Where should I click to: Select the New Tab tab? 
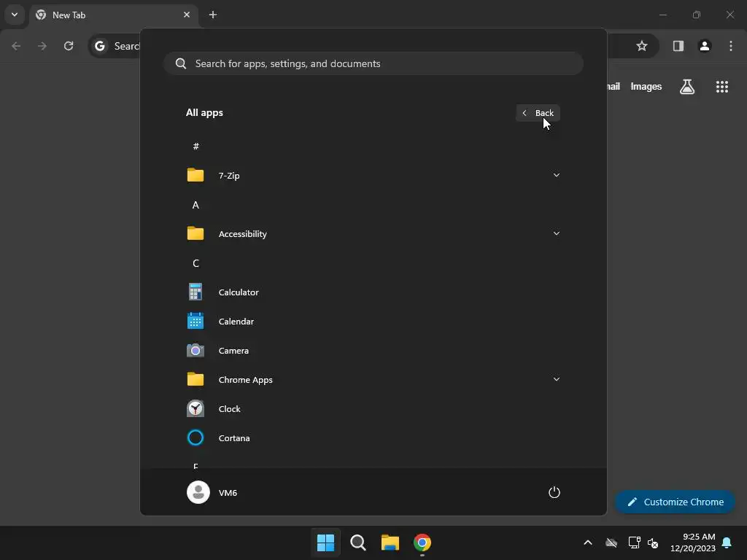(115, 15)
